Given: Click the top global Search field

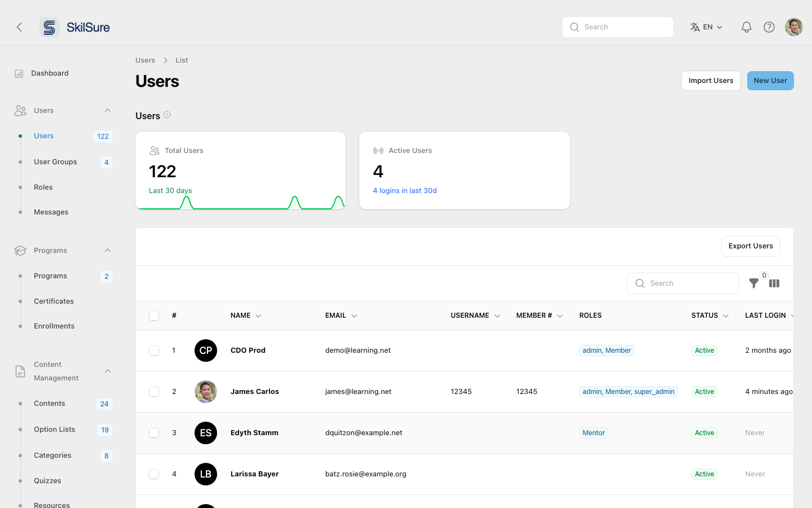Looking at the screenshot, I should point(617,27).
